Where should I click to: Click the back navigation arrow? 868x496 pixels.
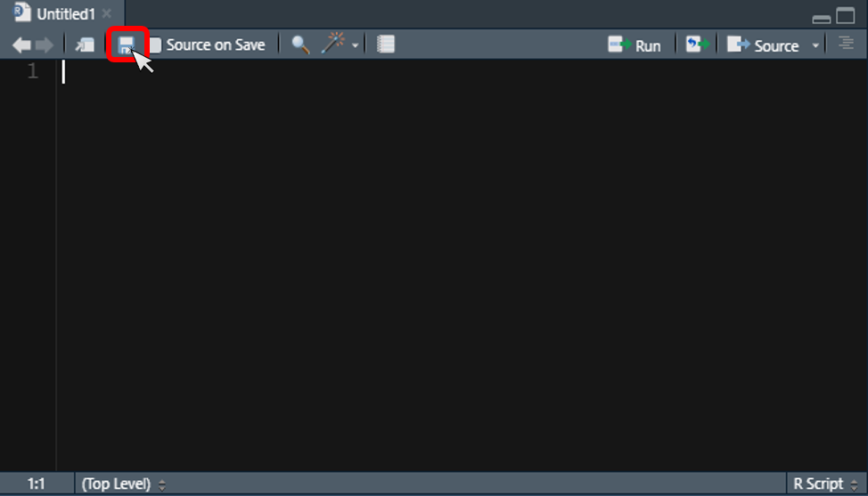(x=21, y=45)
